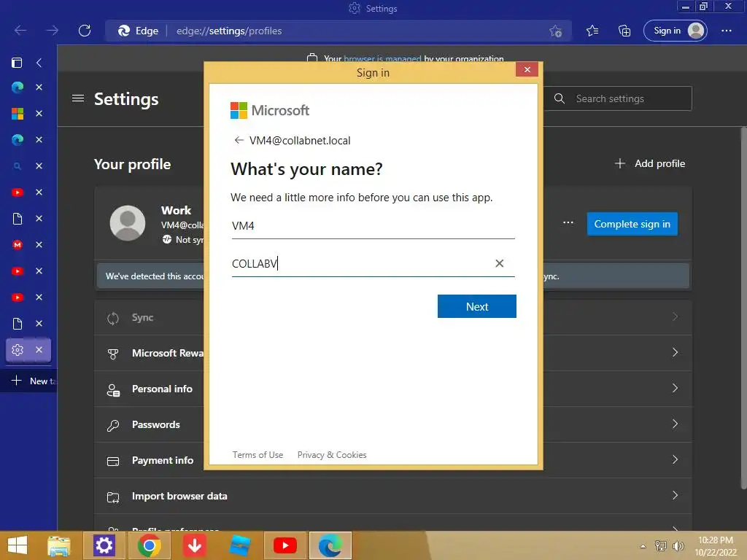This screenshot has height=560, width=747.
Task: Close the red M icon tab
Action: 39,244
